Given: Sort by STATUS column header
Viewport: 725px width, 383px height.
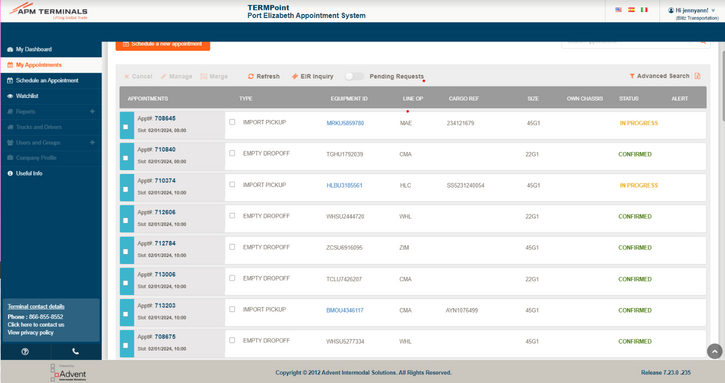Looking at the screenshot, I should [x=629, y=99].
